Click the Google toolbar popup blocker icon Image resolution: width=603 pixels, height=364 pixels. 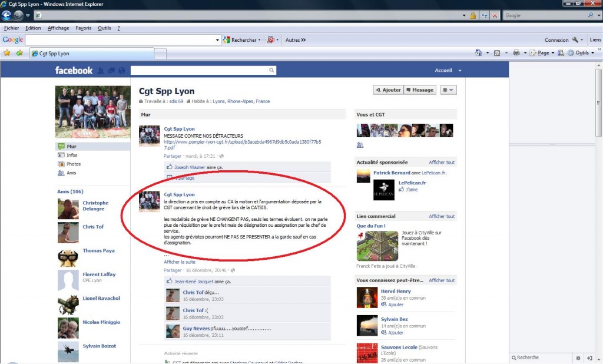(271, 39)
